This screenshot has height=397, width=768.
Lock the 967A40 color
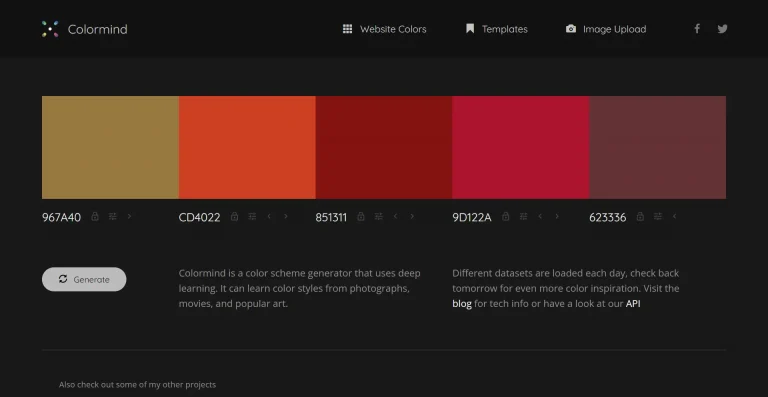coord(95,216)
